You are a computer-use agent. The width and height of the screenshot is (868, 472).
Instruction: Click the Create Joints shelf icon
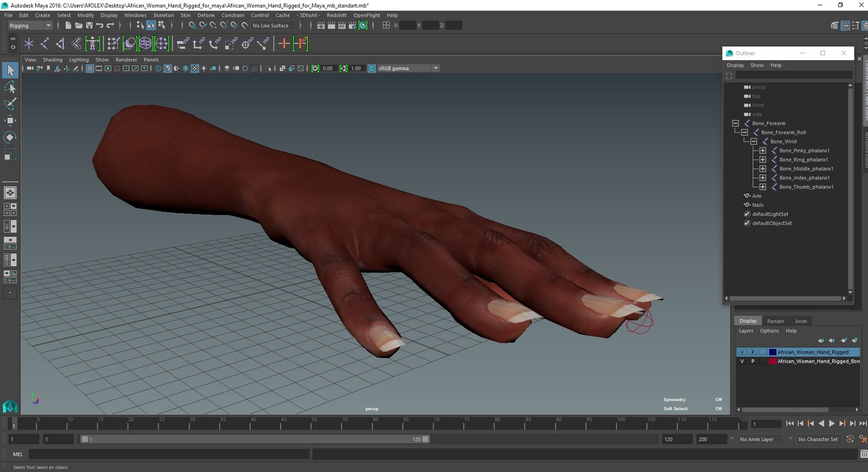pyautogui.click(x=45, y=44)
